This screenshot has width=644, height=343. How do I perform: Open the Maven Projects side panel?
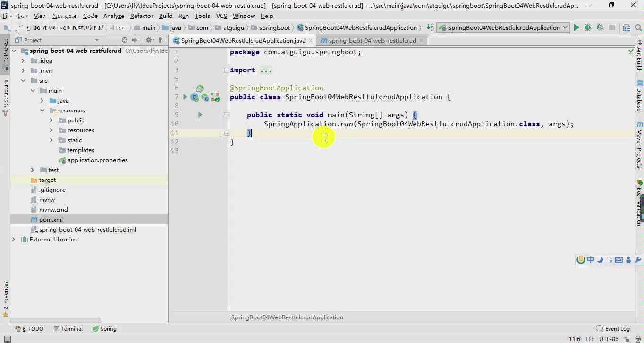(639, 145)
